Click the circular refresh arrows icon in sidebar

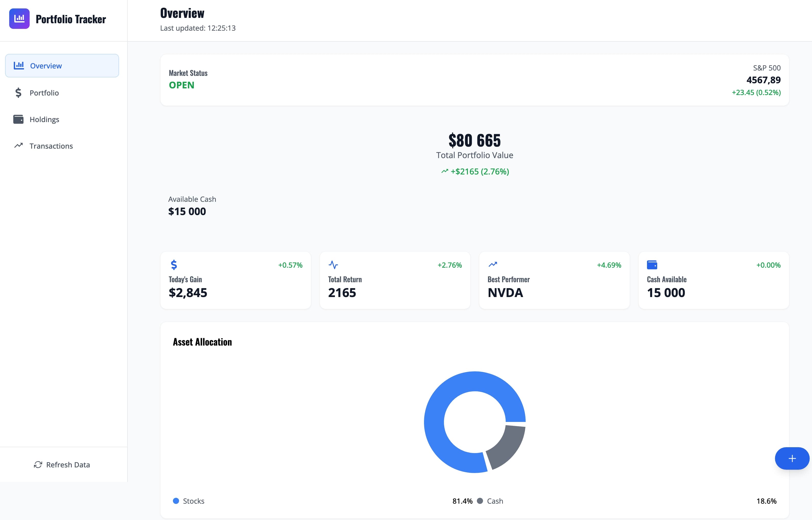(38, 465)
